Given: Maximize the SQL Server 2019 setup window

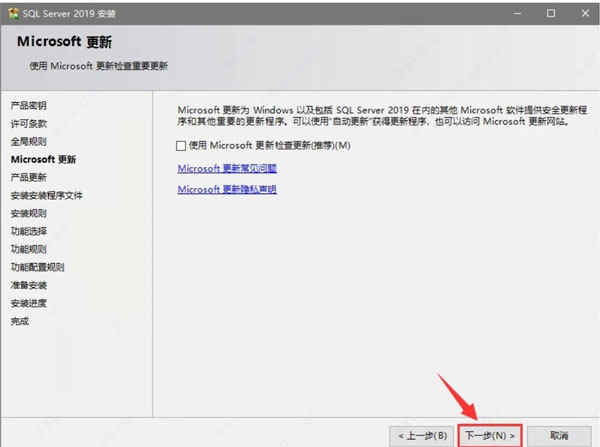Looking at the screenshot, I should 551,13.
